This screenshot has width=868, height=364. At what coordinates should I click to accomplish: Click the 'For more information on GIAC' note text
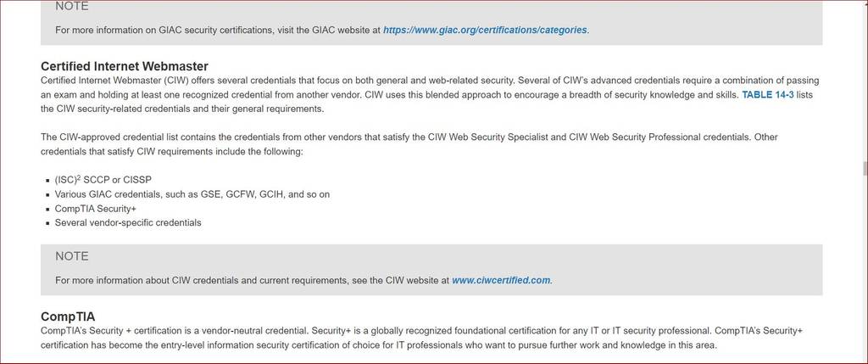(x=322, y=30)
